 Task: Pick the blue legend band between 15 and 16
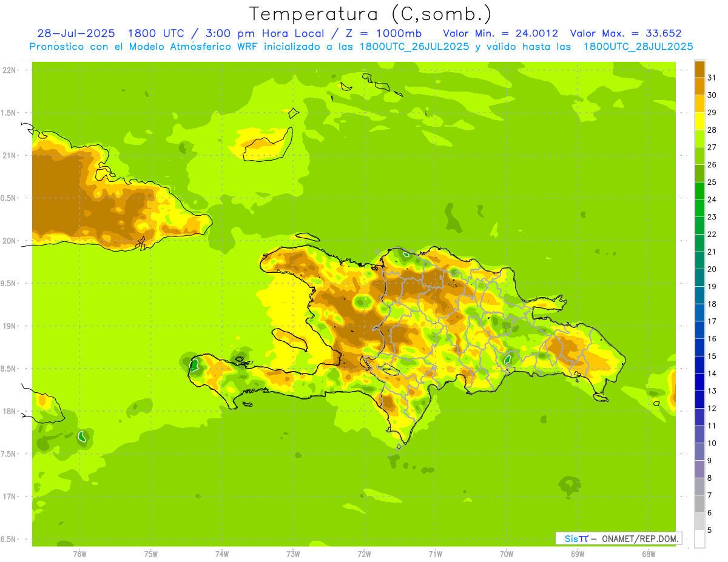(x=699, y=347)
